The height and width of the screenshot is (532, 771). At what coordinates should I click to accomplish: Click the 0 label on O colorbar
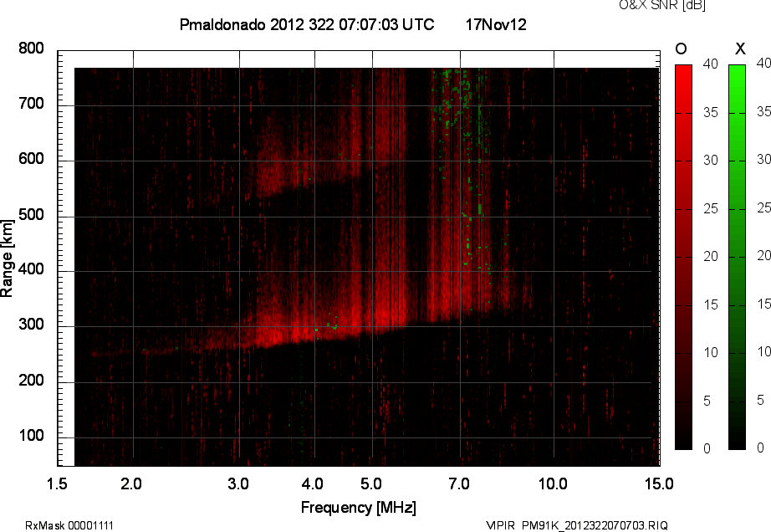(x=707, y=448)
